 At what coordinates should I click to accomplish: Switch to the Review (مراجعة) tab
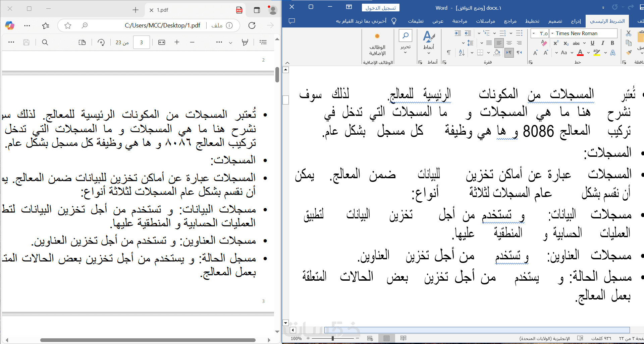pos(460,21)
